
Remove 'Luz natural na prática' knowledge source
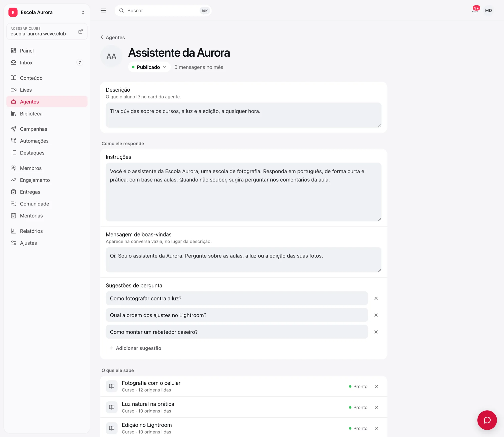pos(376,407)
